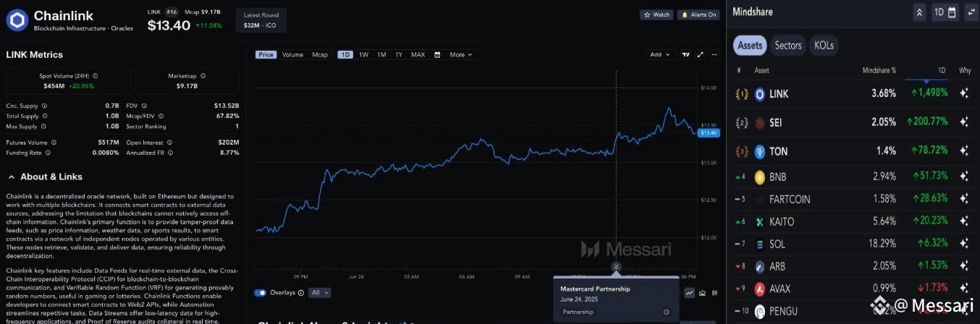This screenshot has height=324, width=980.
Task: Open PENGU row in Mindshare list
Action: click(x=853, y=311)
